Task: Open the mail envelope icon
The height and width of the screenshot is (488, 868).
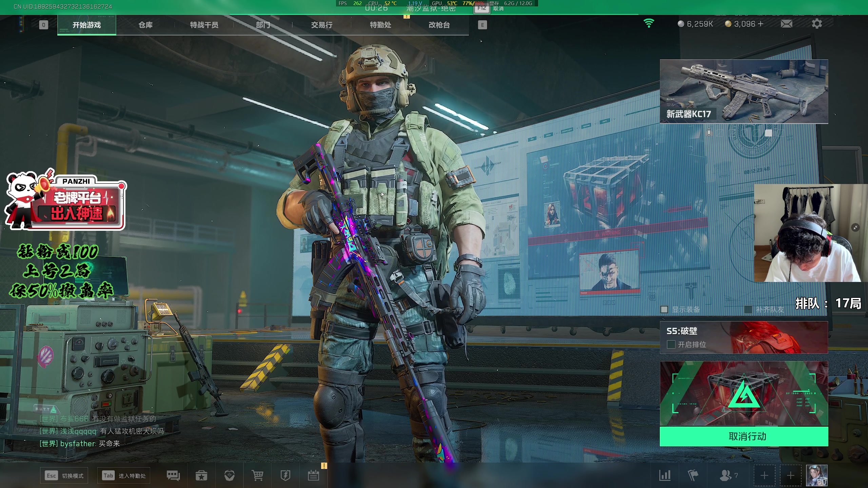Action: 786,24
